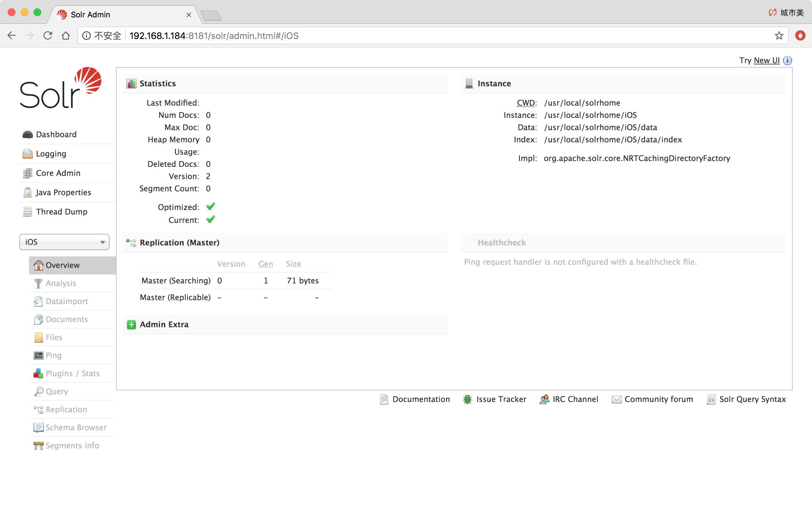
Task: Open the Dashboard gauge icon
Action: (x=28, y=135)
